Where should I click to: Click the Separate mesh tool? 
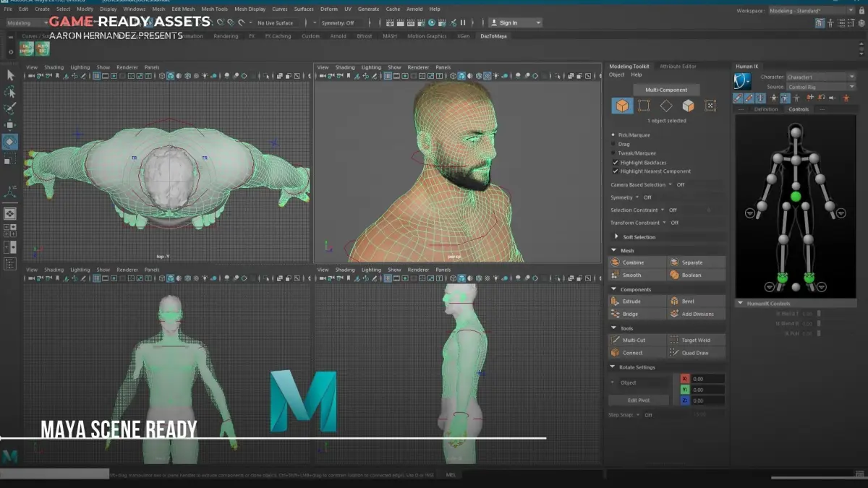click(696, 262)
